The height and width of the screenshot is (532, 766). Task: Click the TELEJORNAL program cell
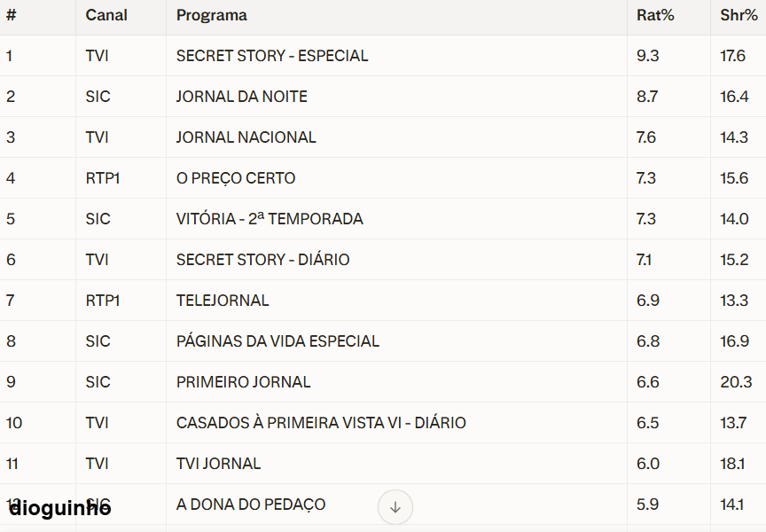point(223,301)
